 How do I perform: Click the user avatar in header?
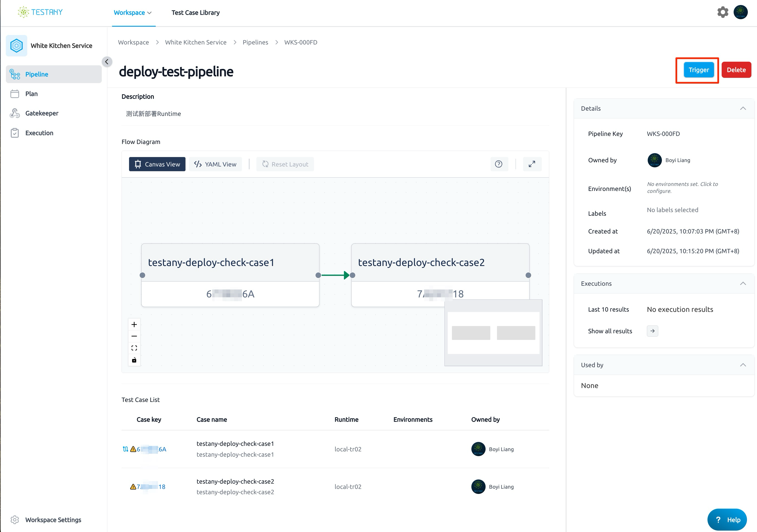741,12
